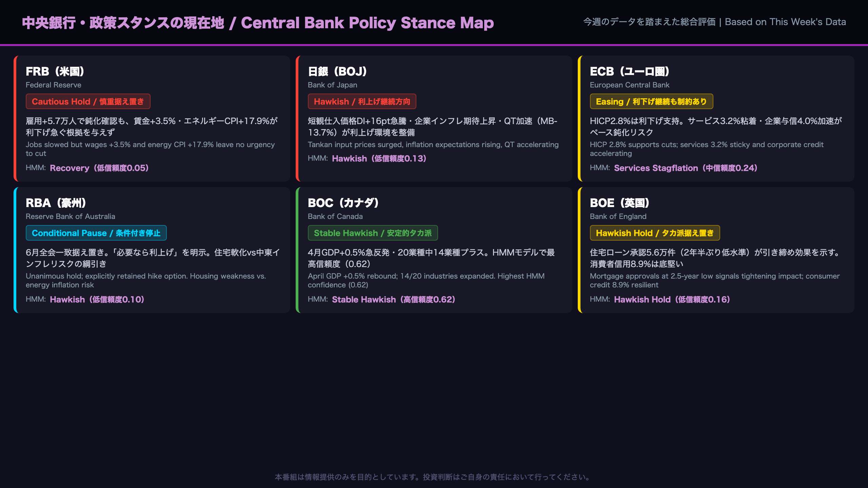
Task: Click the 'European Central Bank' subtitle
Action: pos(630,85)
